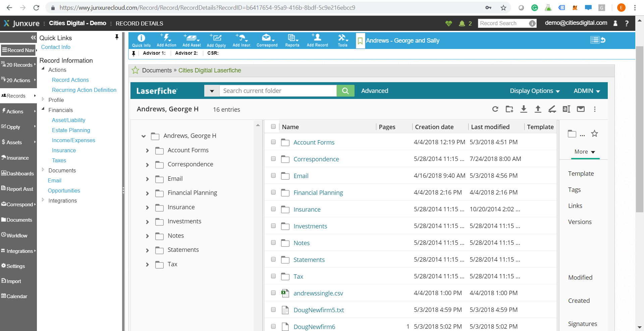
Task: Toggle the select-all checkbox in Name header
Action: pyautogui.click(x=273, y=126)
